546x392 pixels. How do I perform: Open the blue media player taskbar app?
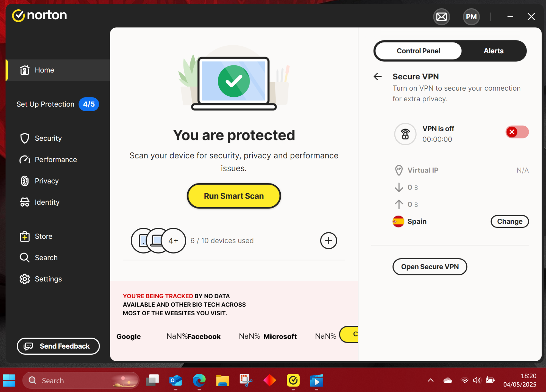pyautogui.click(x=317, y=380)
